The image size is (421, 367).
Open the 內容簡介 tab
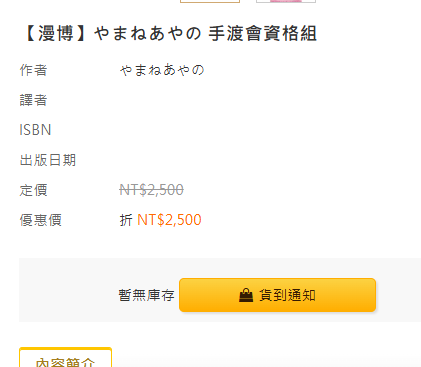pos(65,358)
